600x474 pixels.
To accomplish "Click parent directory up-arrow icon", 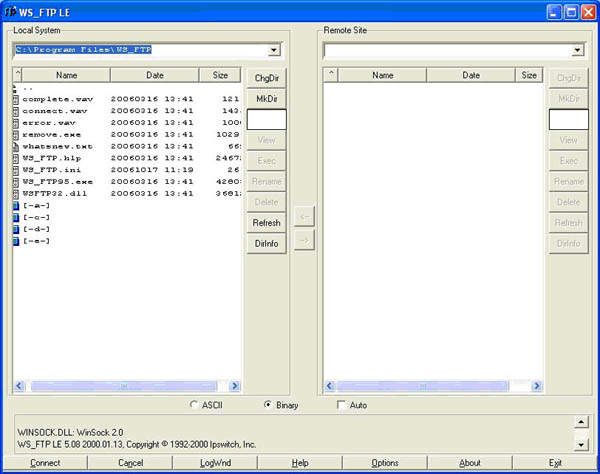I will pyautogui.click(x=15, y=88).
